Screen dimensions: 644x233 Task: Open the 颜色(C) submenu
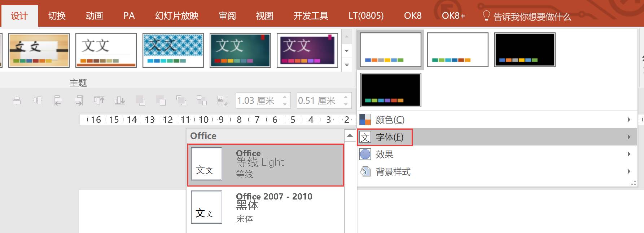pyautogui.click(x=497, y=120)
